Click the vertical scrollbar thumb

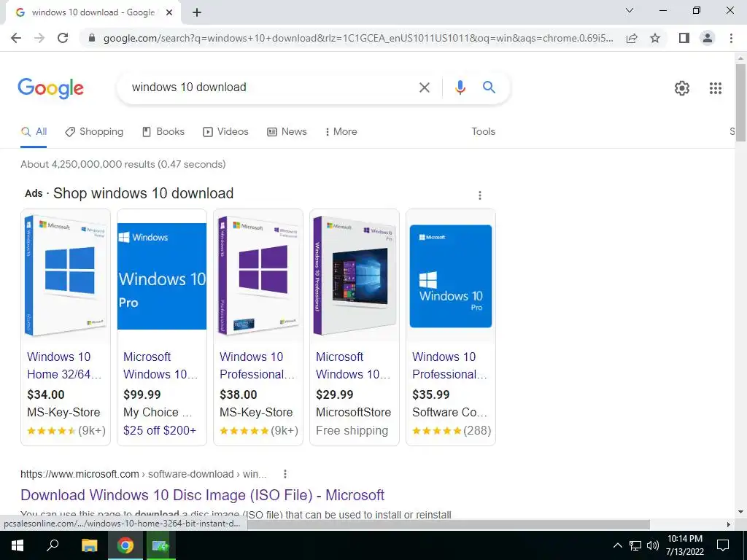[740, 102]
